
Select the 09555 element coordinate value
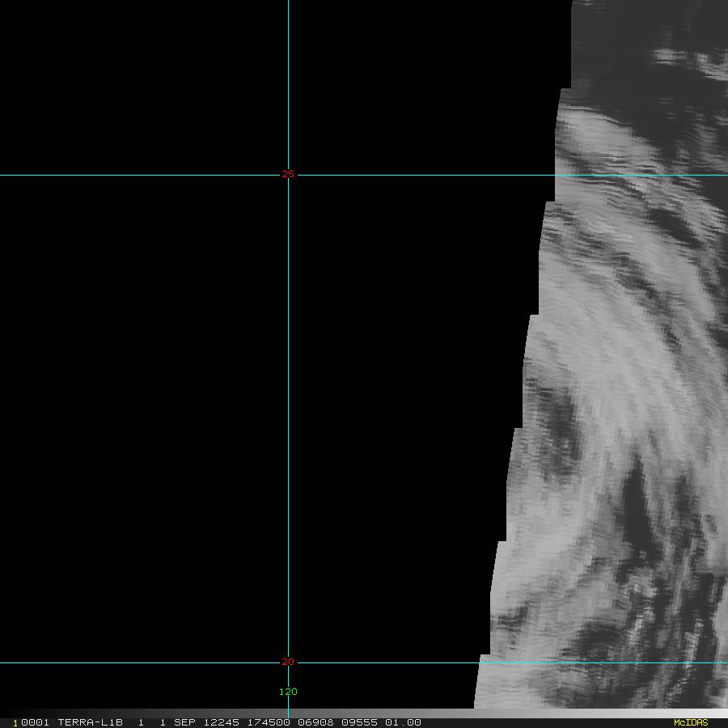point(359,722)
